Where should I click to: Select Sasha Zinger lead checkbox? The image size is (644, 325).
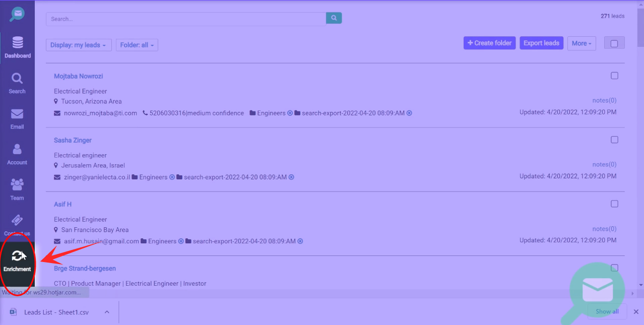point(614,140)
